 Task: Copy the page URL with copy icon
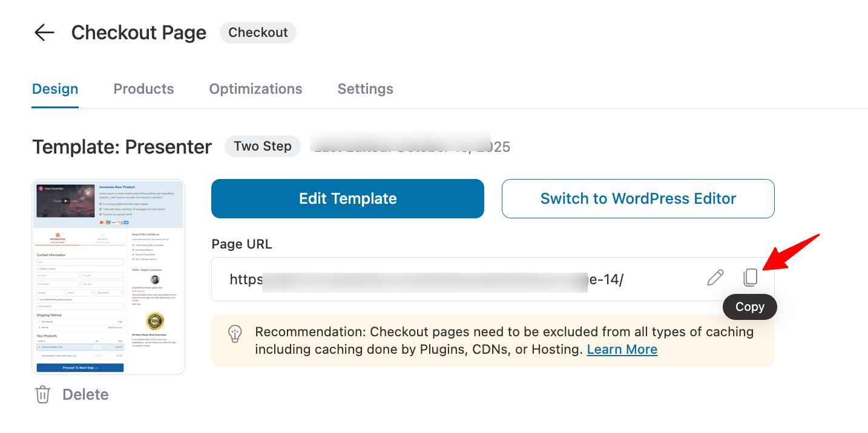click(751, 278)
